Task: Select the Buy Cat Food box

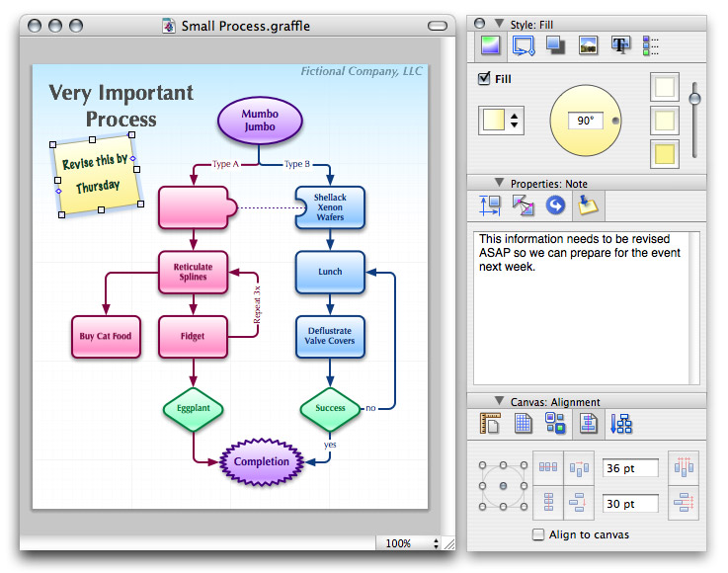Action: pyautogui.click(x=106, y=337)
